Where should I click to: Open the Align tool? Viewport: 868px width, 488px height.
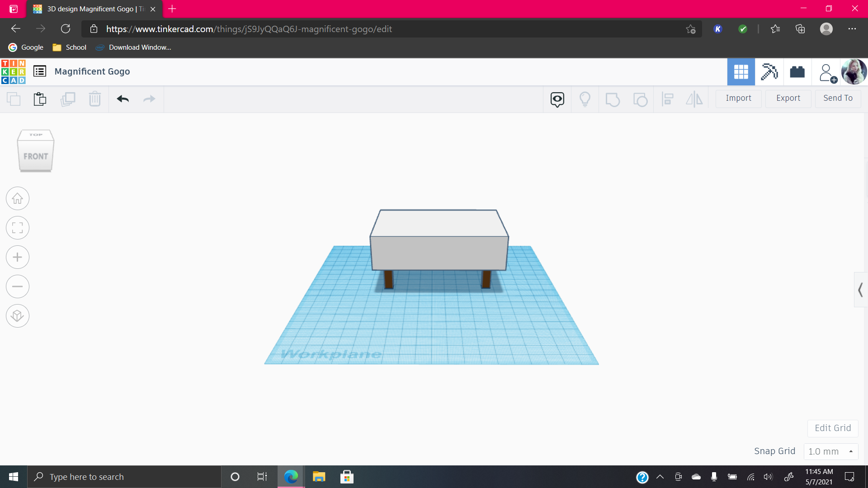click(668, 99)
